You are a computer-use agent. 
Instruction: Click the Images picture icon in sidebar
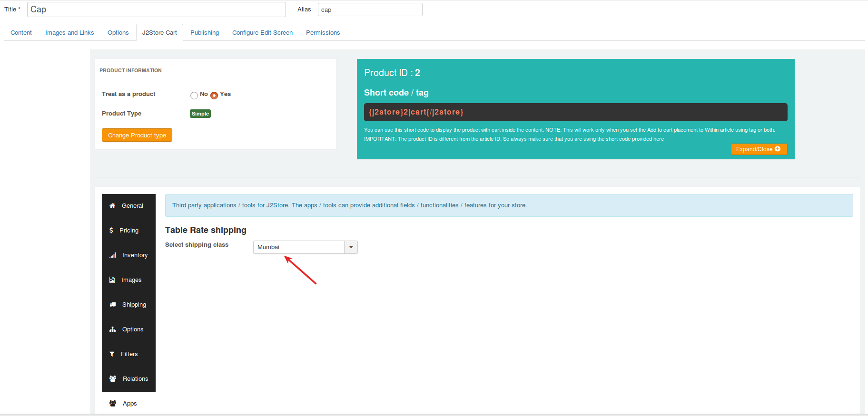[x=112, y=280]
